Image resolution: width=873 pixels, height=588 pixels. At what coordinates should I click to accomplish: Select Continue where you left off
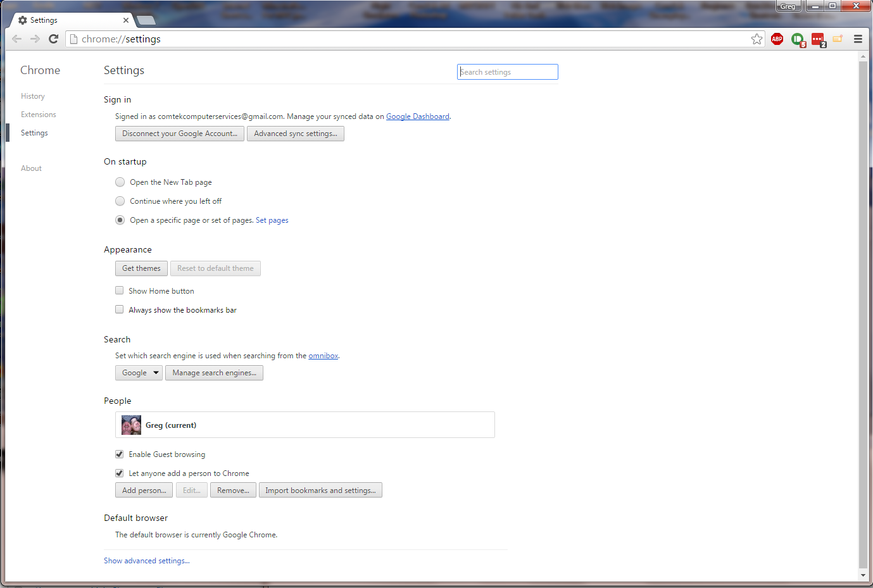point(120,201)
